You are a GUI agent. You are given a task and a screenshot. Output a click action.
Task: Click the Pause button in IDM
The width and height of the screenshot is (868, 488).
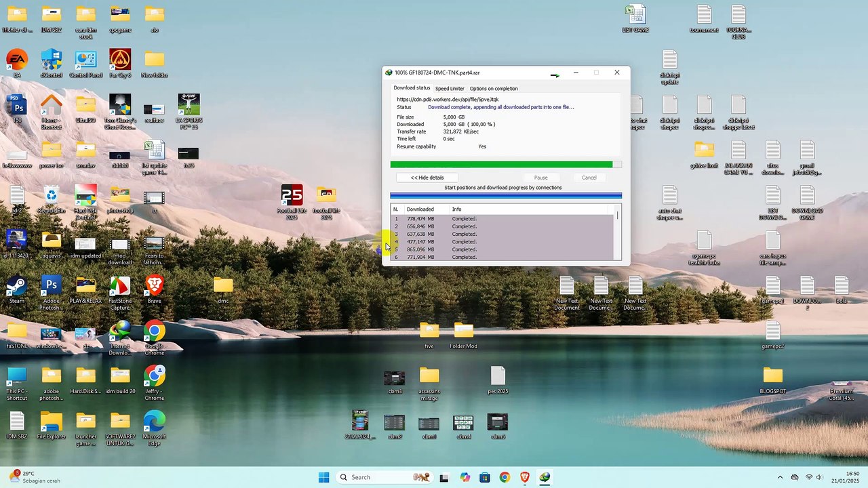pos(540,178)
